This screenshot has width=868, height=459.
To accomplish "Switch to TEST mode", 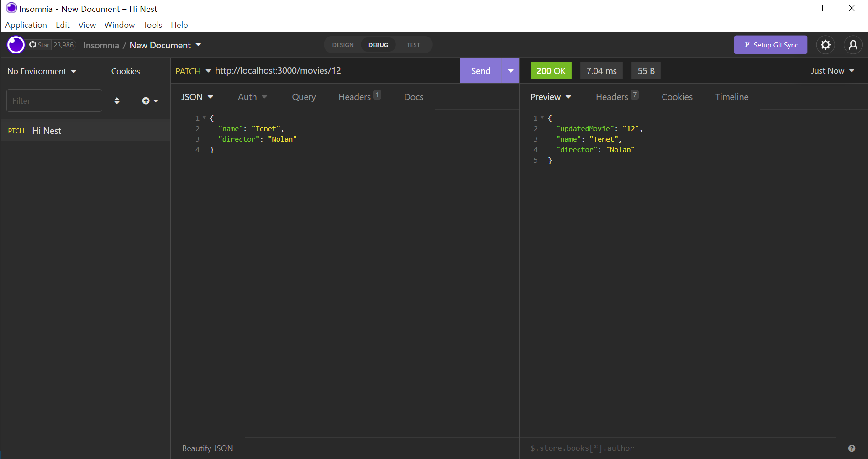I will pos(413,45).
